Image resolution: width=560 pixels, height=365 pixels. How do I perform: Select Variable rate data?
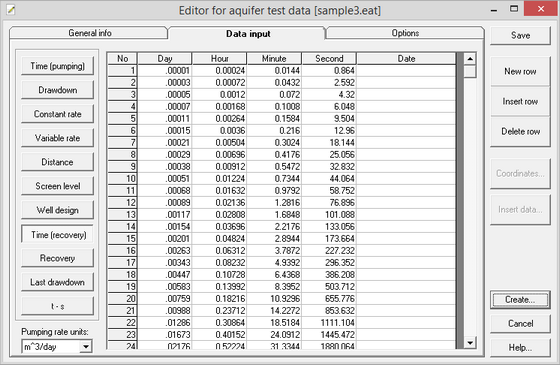[x=58, y=138]
